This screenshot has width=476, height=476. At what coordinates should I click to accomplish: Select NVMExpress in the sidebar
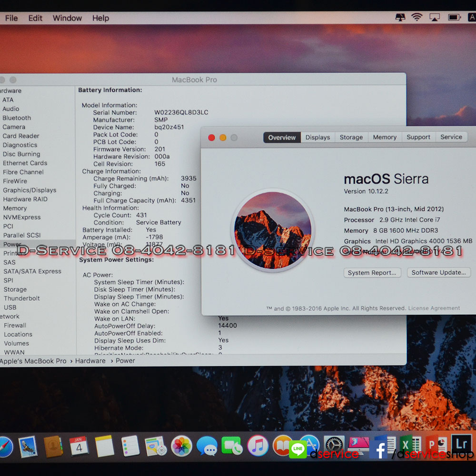[x=22, y=218]
